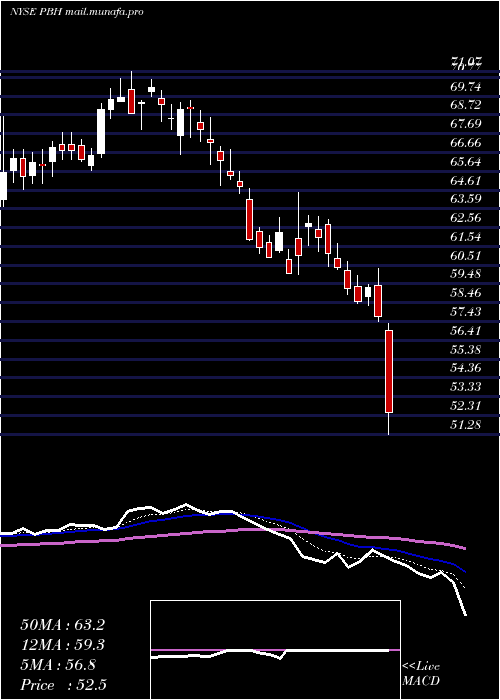Click the 50MA : 63.2 readout
Screen dimensions: 500x700
62,625
